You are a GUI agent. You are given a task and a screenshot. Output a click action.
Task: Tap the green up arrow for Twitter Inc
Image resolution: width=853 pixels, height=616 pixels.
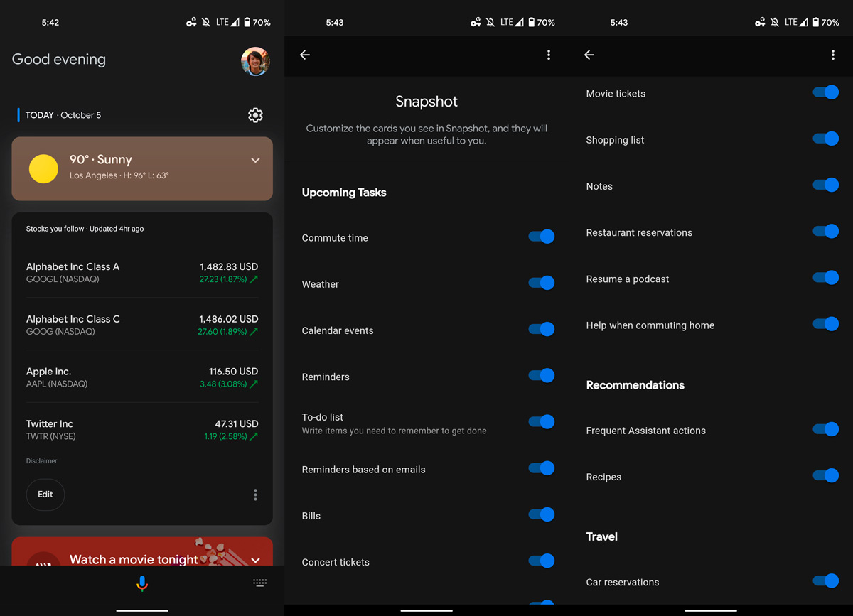click(254, 436)
